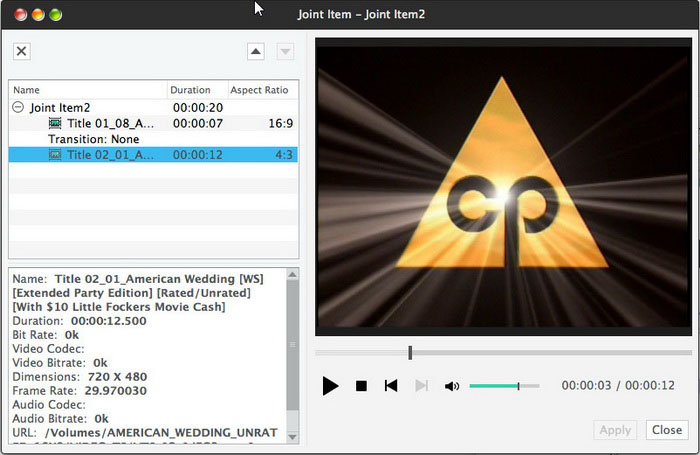700x455 pixels.
Task: Click the Apply button
Action: (615, 430)
